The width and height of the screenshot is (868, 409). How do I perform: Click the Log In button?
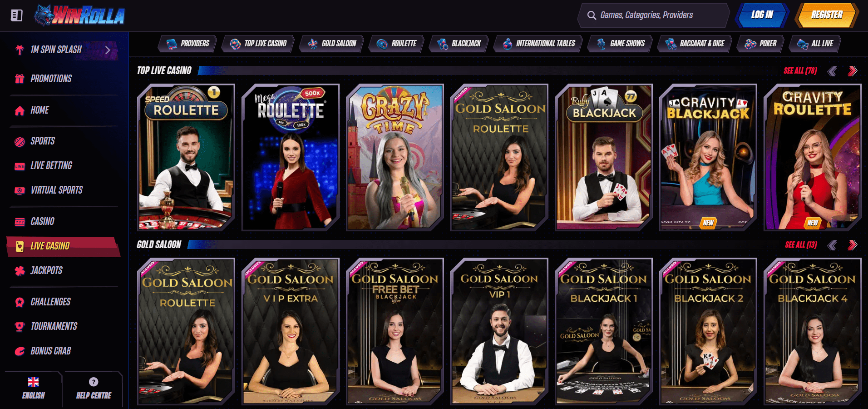point(762,15)
